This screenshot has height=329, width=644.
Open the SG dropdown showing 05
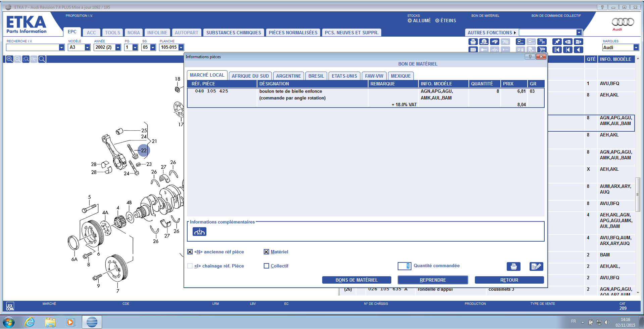click(x=153, y=47)
